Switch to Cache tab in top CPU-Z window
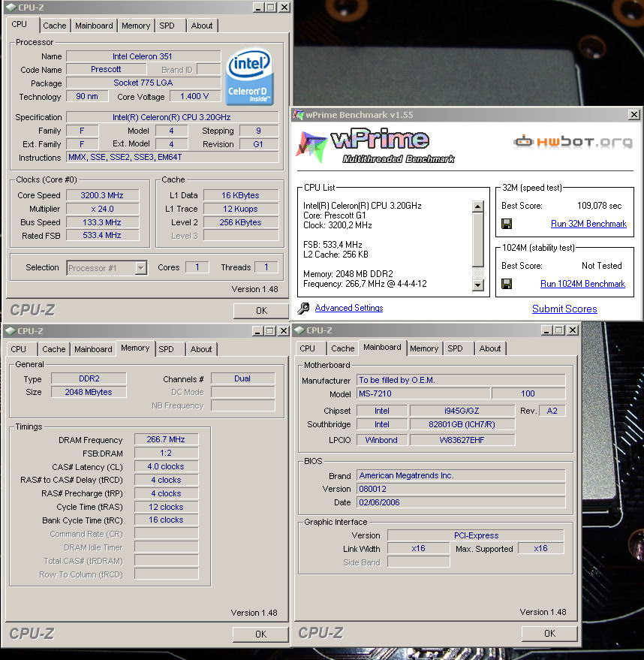Viewport: 644px width, 660px height. (55, 26)
